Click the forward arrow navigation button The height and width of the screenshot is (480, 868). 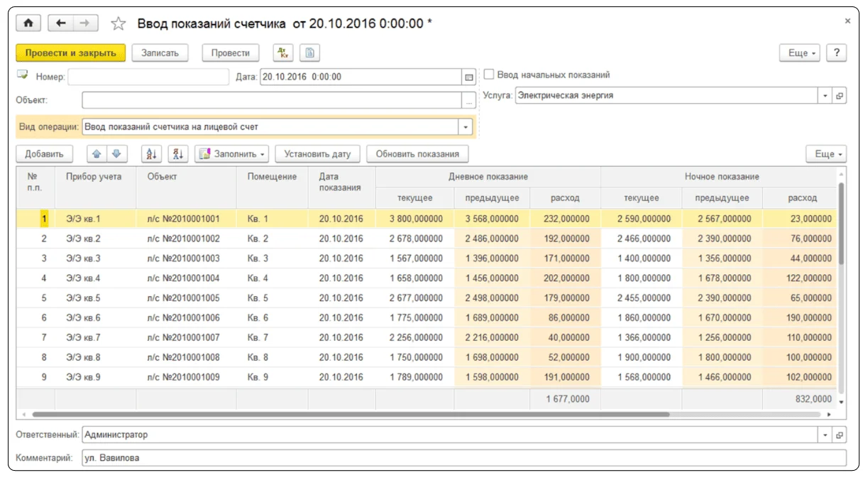(85, 23)
